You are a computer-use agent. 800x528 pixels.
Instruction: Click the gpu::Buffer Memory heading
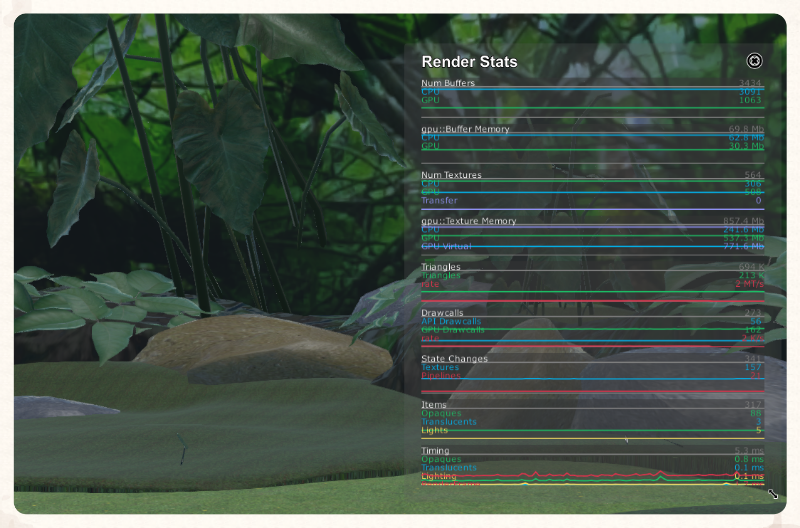[465, 129]
